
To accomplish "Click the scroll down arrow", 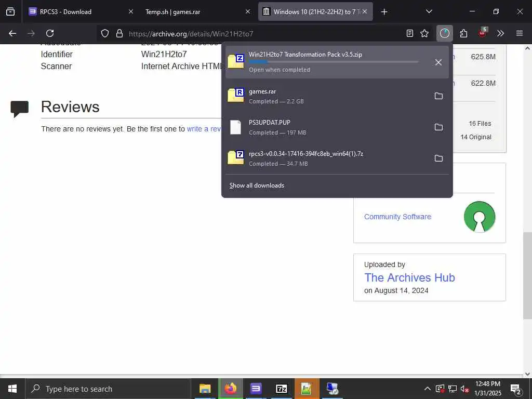I will 527,374.
